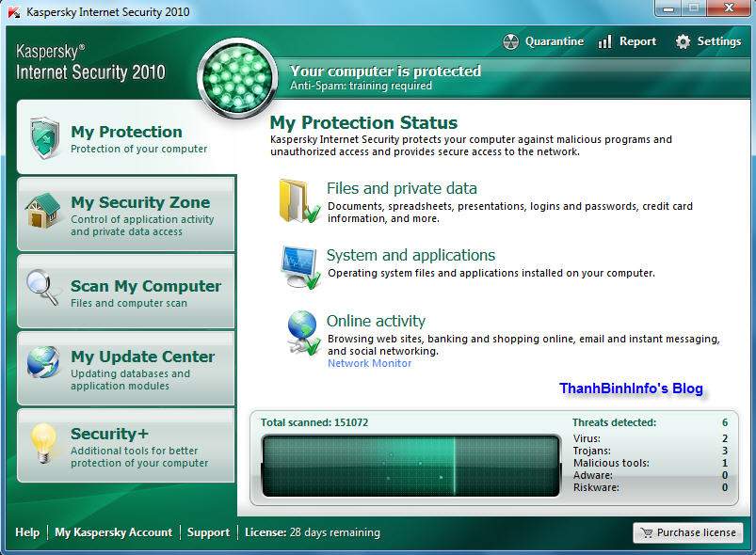Viewport: 756px width, 555px height.
Task: Click the Riskware count row
Action: point(651,487)
